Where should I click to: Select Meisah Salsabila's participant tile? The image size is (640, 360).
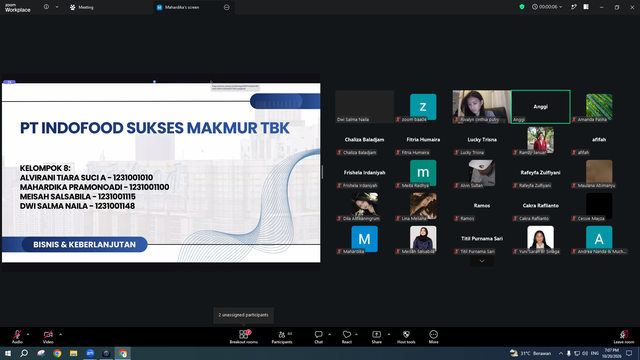coord(423,239)
